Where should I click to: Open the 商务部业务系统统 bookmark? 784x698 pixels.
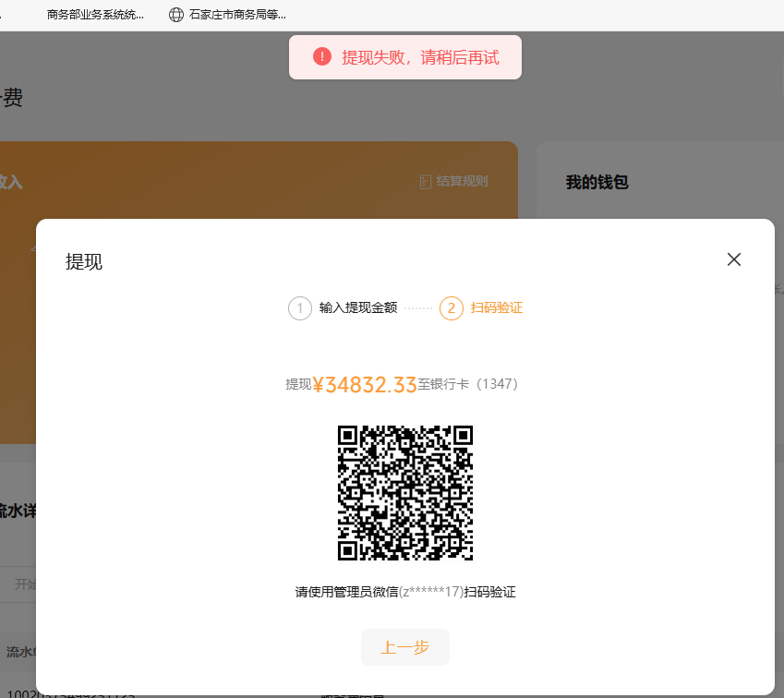click(95, 15)
